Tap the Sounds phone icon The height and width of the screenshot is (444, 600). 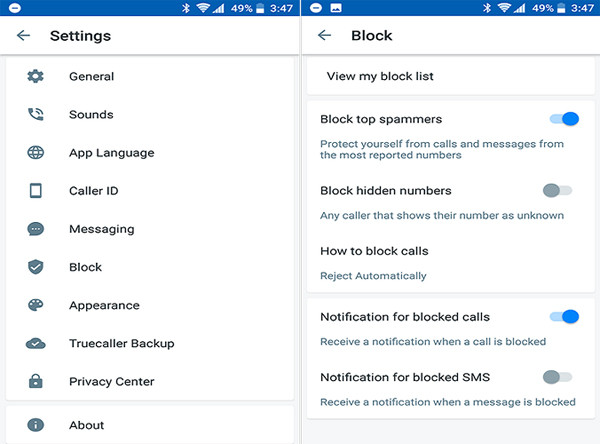click(36, 115)
